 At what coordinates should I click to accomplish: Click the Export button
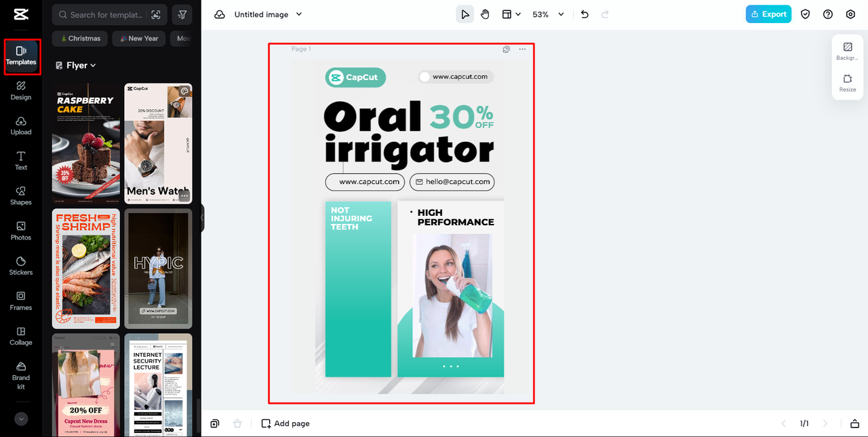point(768,14)
